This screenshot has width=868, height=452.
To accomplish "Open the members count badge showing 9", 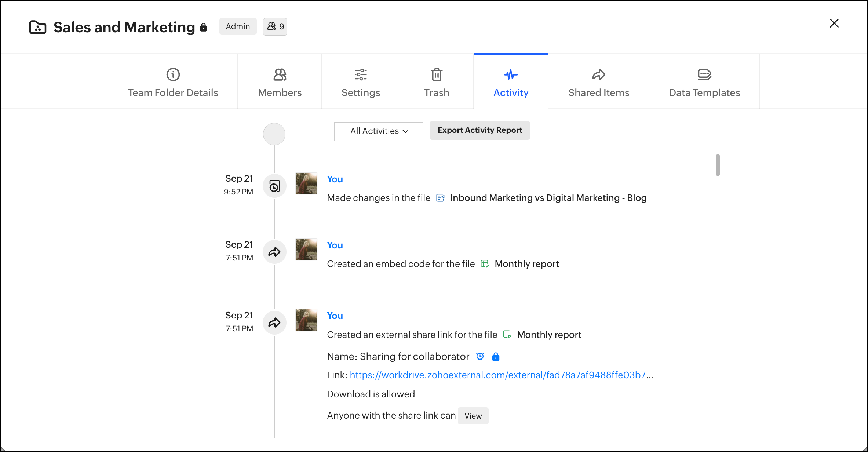I will [275, 27].
